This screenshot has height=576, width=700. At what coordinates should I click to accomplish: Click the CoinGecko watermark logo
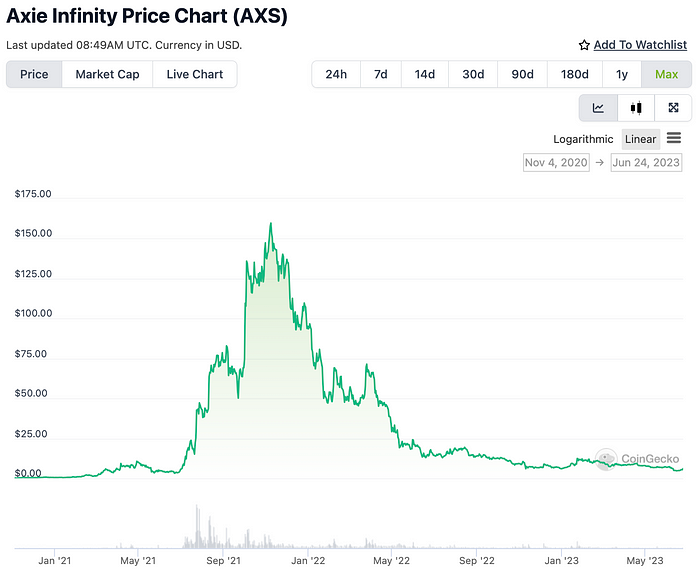click(x=606, y=459)
